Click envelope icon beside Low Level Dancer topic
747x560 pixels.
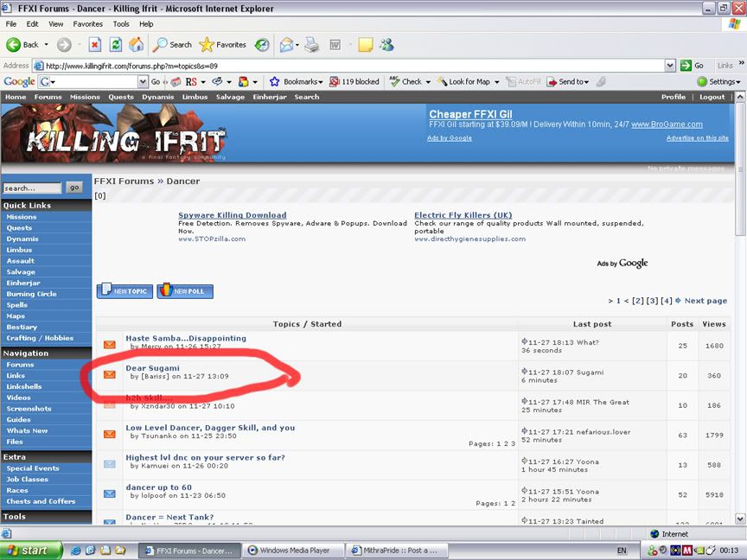(x=110, y=435)
